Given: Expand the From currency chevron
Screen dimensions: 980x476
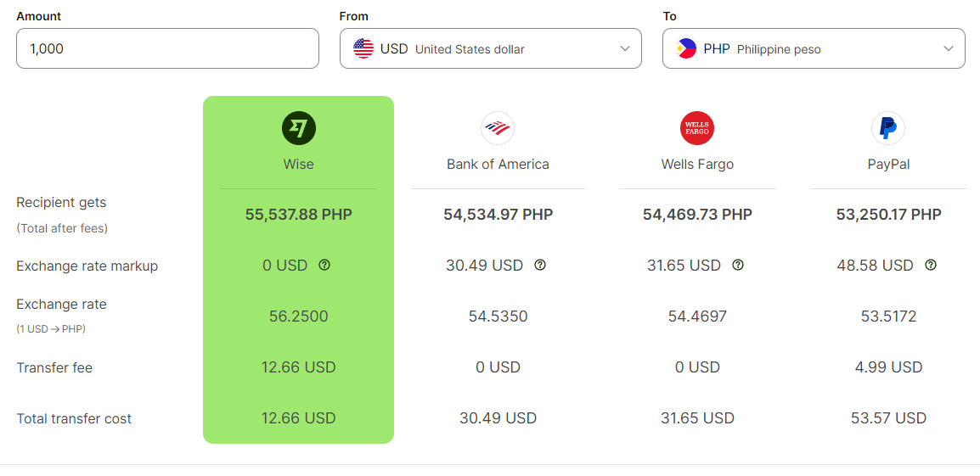Looking at the screenshot, I should 624,48.
